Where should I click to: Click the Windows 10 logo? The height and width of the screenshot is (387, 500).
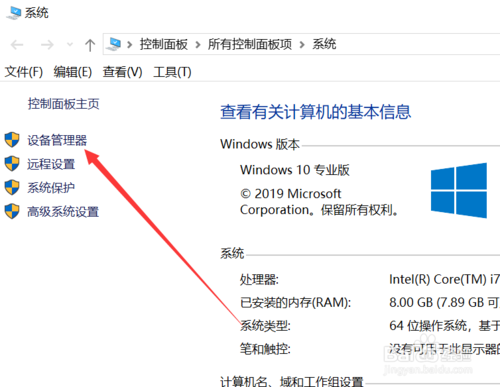pos(459,190)
